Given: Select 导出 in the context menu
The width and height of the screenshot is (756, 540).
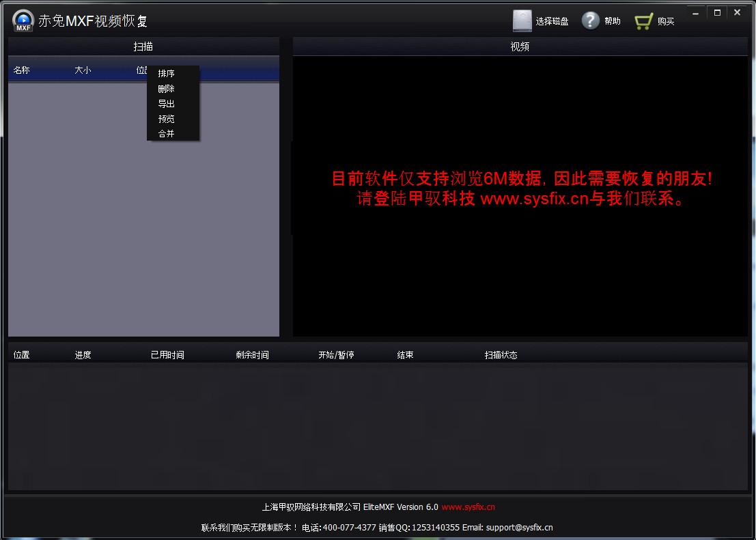Looking at the screenshot, I should (x=167, y=104).
